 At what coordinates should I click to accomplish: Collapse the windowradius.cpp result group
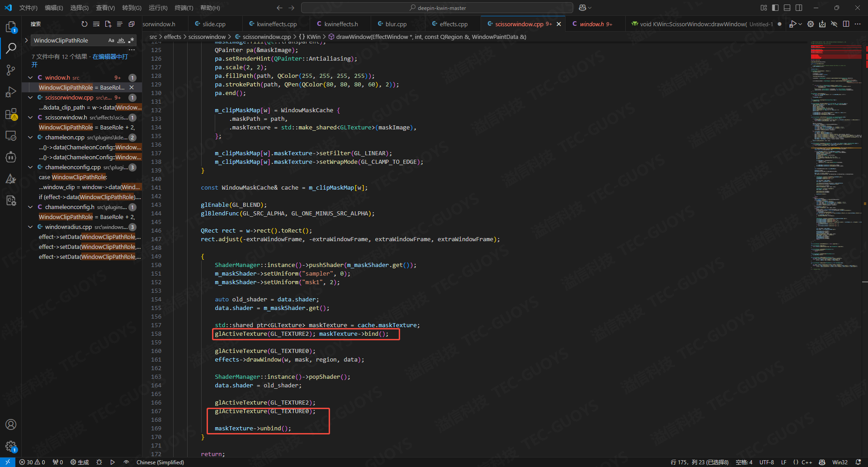coord(30,227)
